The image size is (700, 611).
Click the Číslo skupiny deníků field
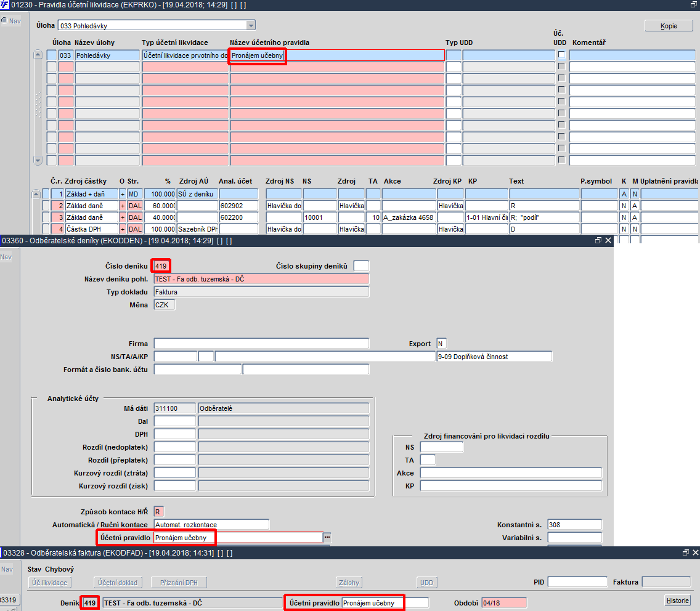coord(361,266)
